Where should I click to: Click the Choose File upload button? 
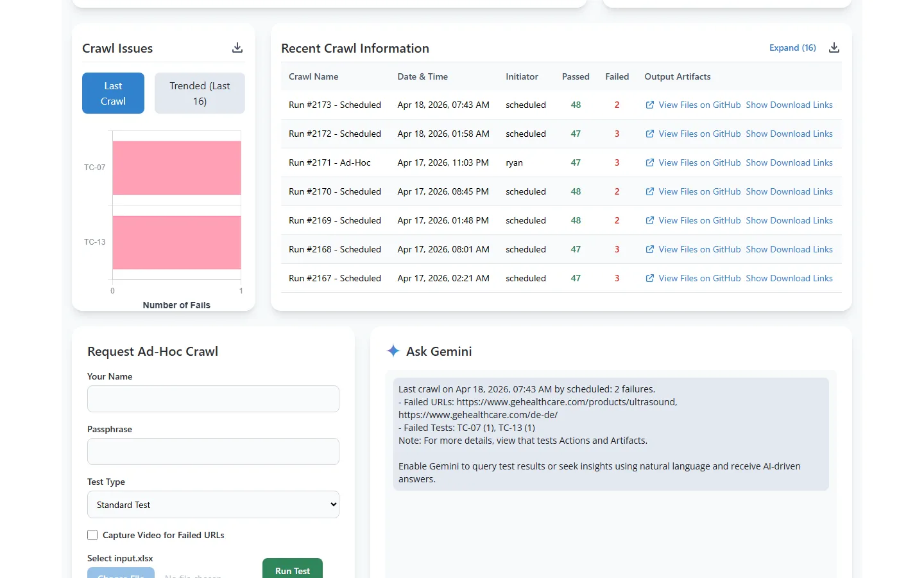121,574
